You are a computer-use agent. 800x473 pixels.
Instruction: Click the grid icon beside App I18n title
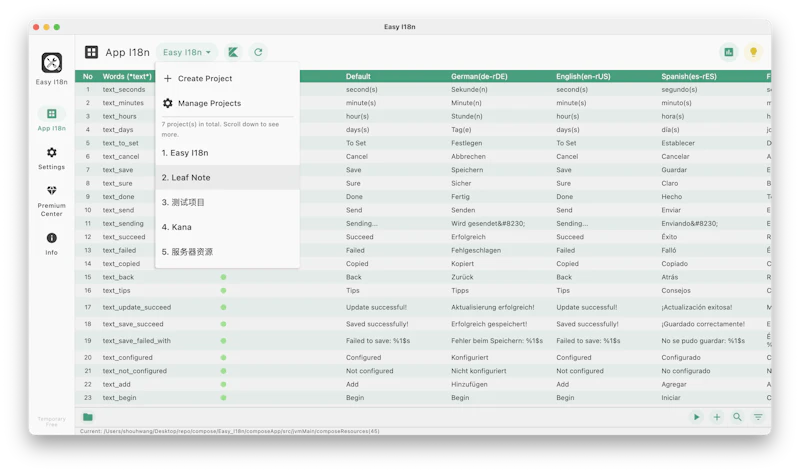(x=91, y=52)
